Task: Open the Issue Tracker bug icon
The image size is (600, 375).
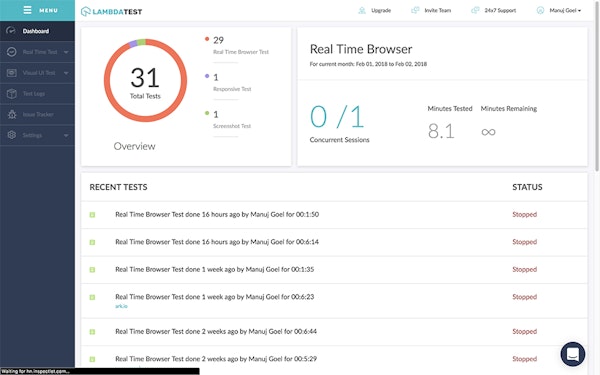Action: click(x=12, y=114)
